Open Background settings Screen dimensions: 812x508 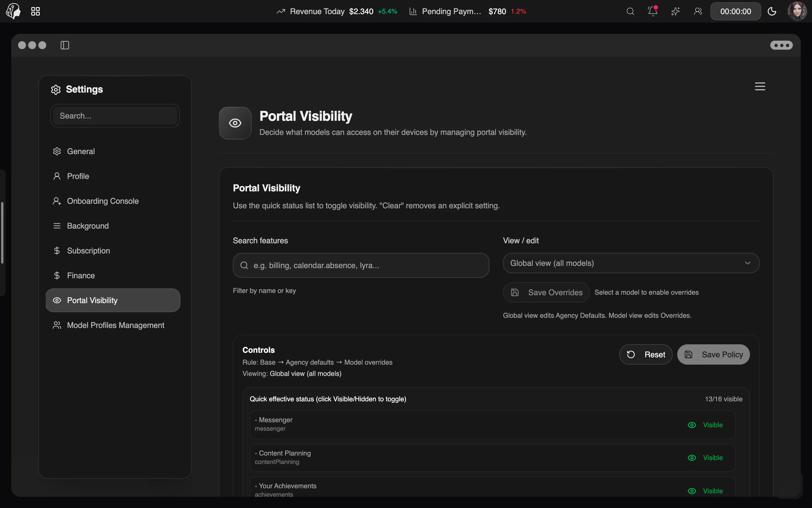pos(113,226)
